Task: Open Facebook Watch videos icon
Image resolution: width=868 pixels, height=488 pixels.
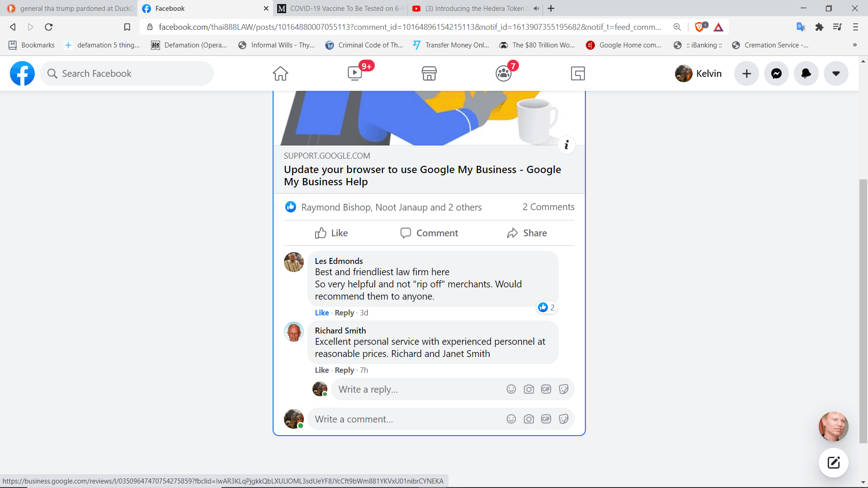Action: [355, 73]
